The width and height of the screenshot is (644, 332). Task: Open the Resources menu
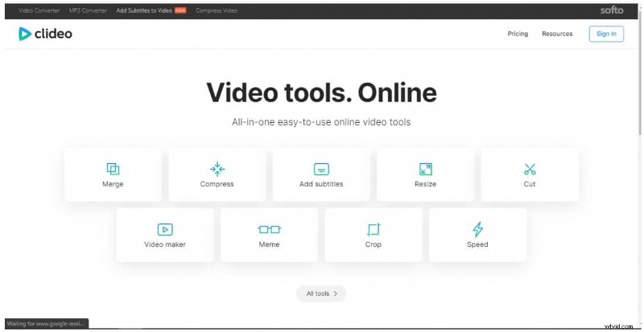tap(557, 34)
